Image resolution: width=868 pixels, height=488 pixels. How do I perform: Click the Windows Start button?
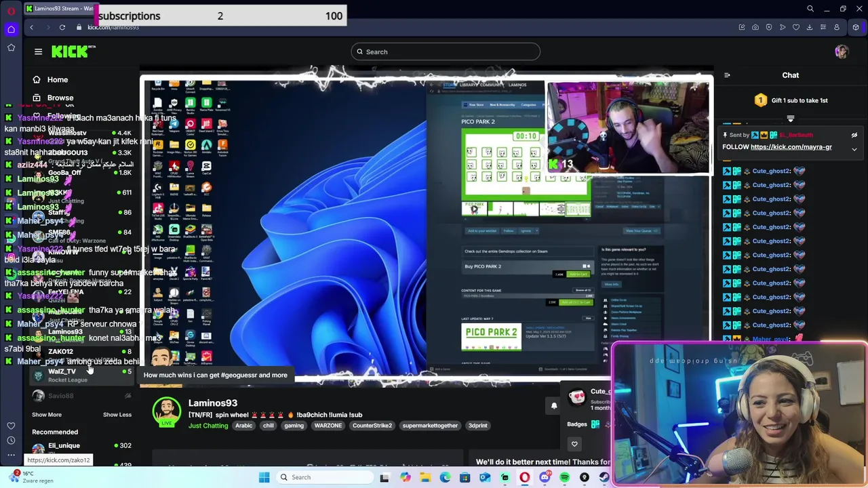click(x=264, y=477)
